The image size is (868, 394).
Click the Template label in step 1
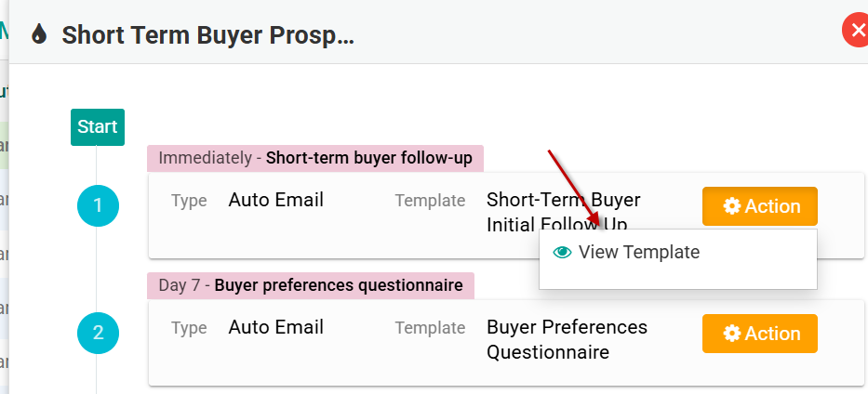click(x=430, y=201)
